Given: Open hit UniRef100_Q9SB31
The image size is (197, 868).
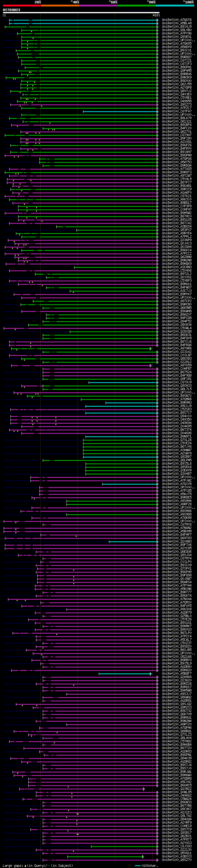Looking at the screenshot, I should point(177,37).
